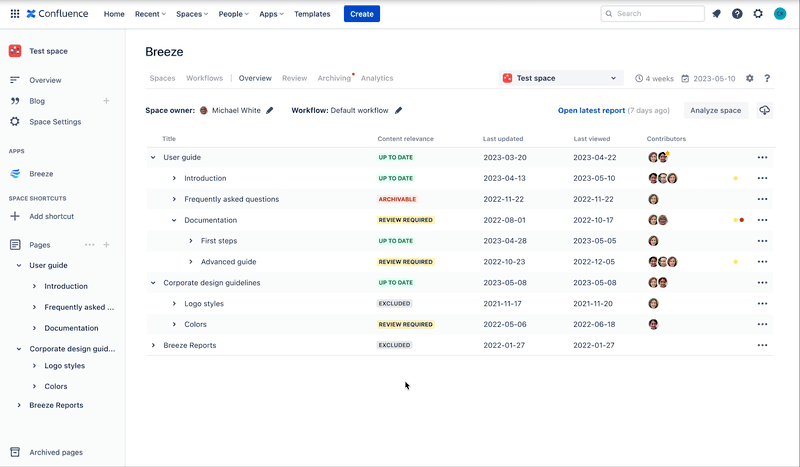Click the Confluence logo
This screenshot has height=467, width=800.
(x=57, y=14)
